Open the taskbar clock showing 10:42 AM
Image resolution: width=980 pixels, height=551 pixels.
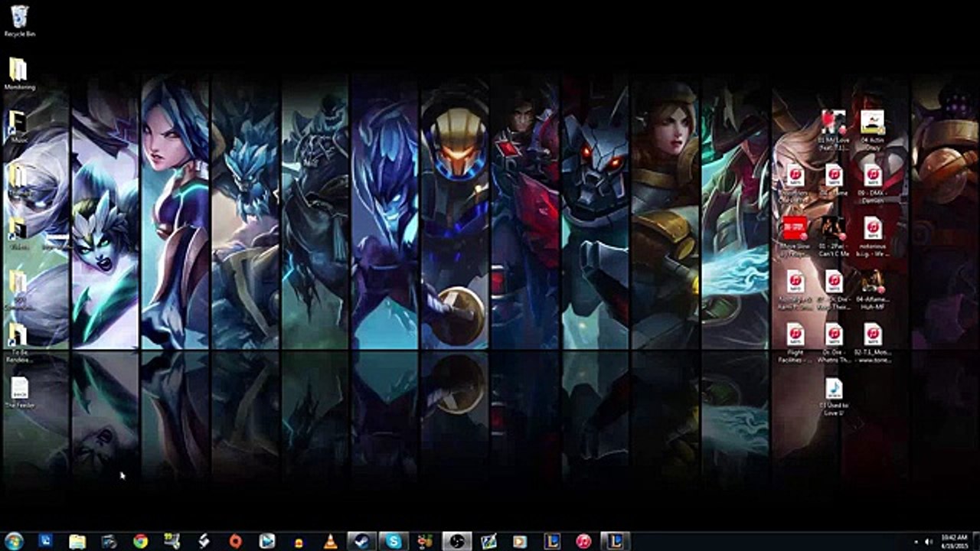click(955, 542)
